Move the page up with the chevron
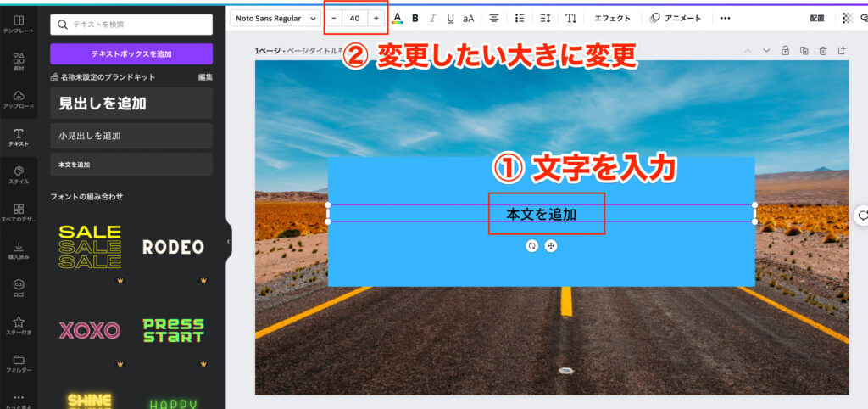The width and height of the screenshot is (868, 409). tap(748, 50)
